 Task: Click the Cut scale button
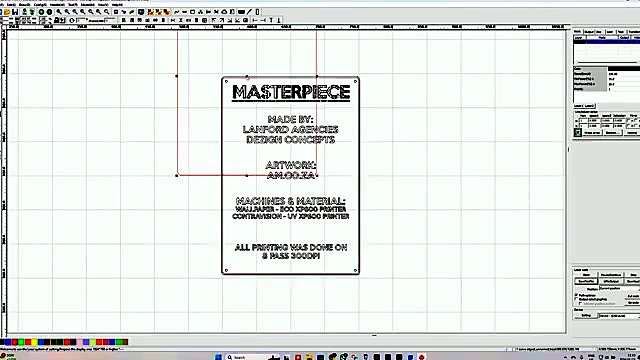633,296
